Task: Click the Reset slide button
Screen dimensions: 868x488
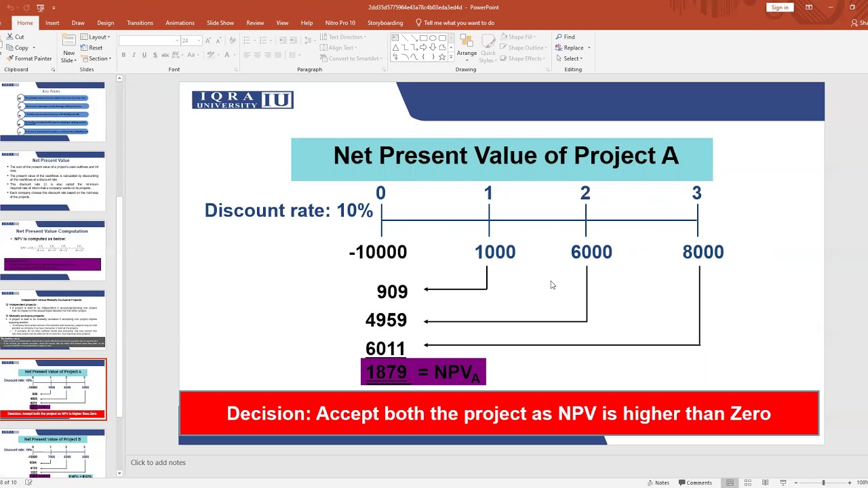Action: coord(92,47)
